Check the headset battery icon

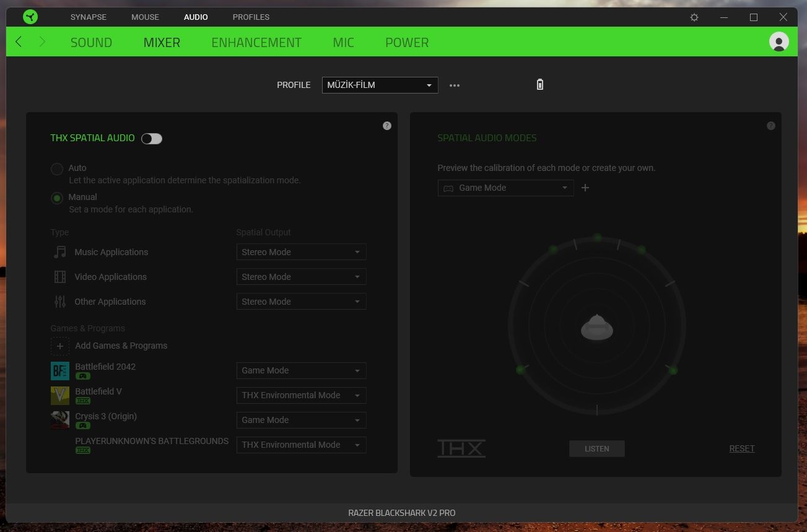pyautogui.click(x=539, y=85)
